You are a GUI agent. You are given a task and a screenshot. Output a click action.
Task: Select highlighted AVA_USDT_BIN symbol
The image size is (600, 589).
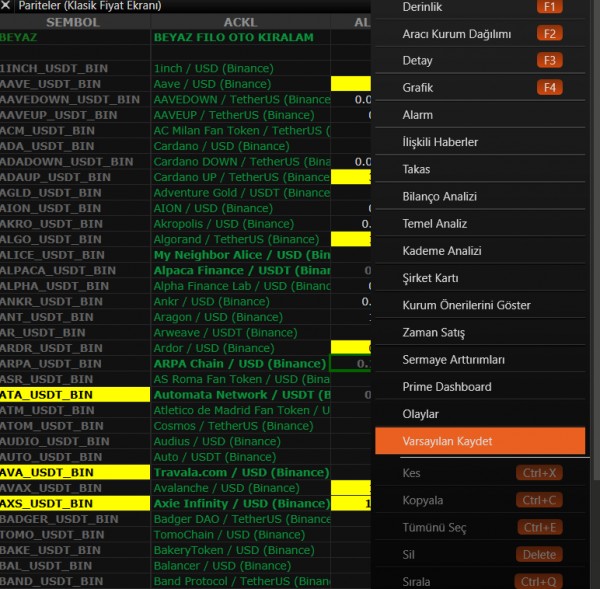[x=75, y=473]
